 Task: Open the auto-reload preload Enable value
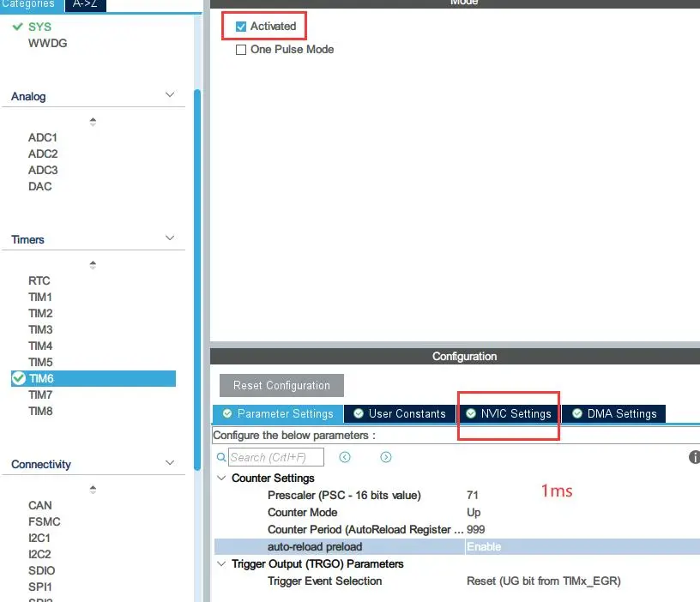(484, 546)
